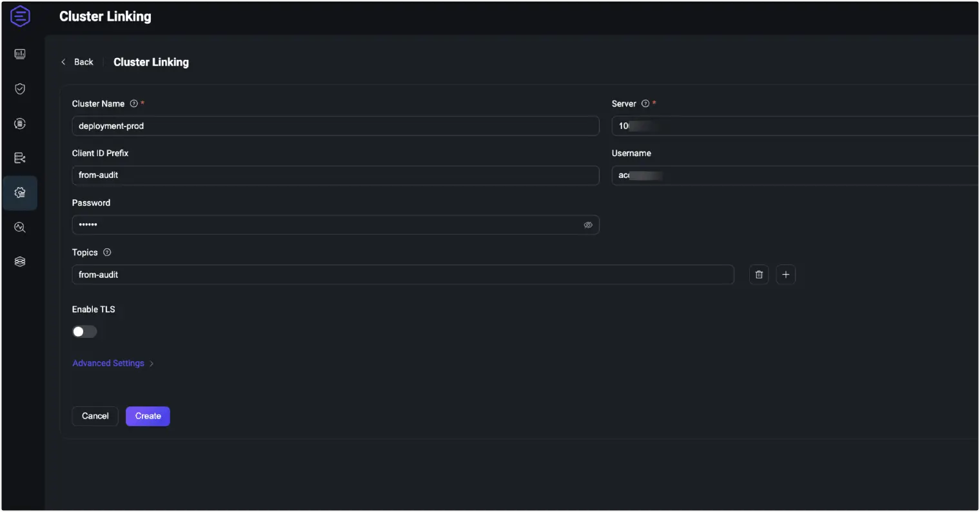
Task: Click the Topics help question icon
Action: coord(107,253)
